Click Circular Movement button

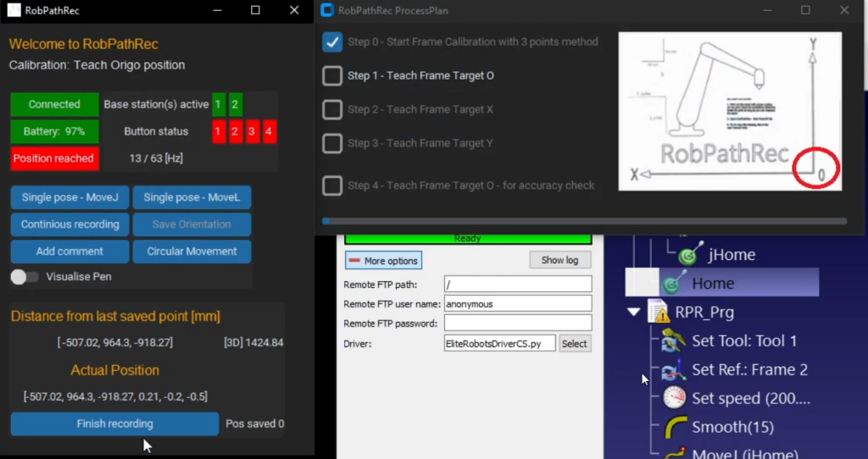point(192,251)
